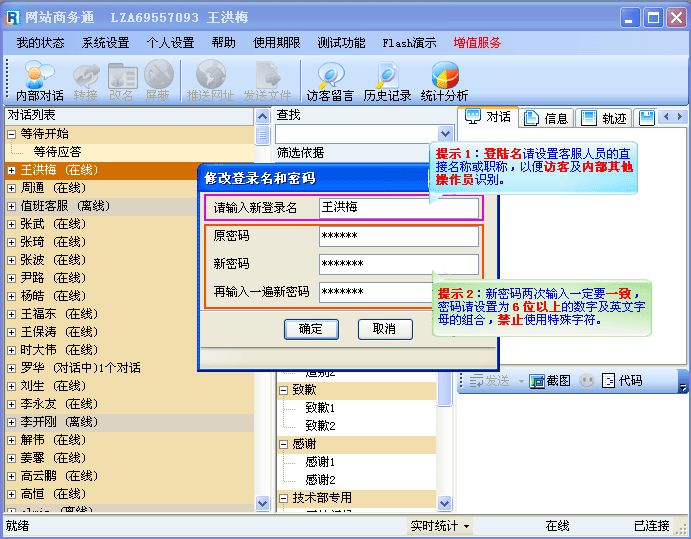
Task: Click the 取消 button in dialog
Action: 385,329
